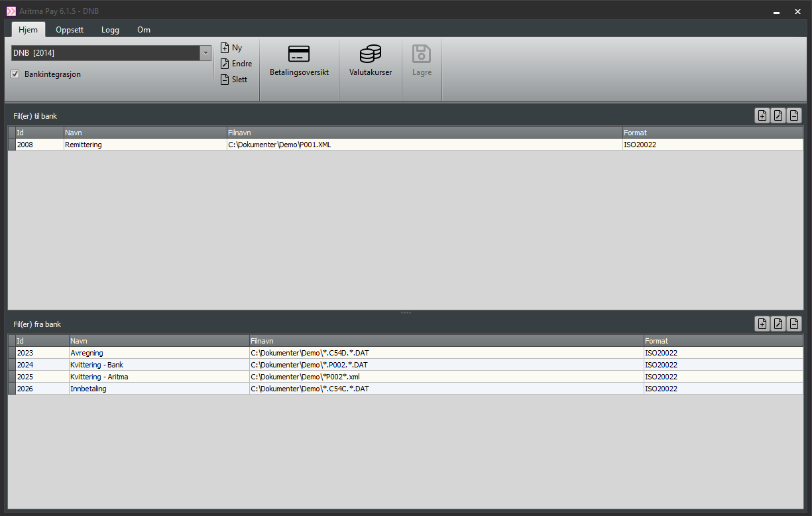Screen dimensions: 812x516
Task: Open Valutakurser exchange rates
Action: coord(371,61)
